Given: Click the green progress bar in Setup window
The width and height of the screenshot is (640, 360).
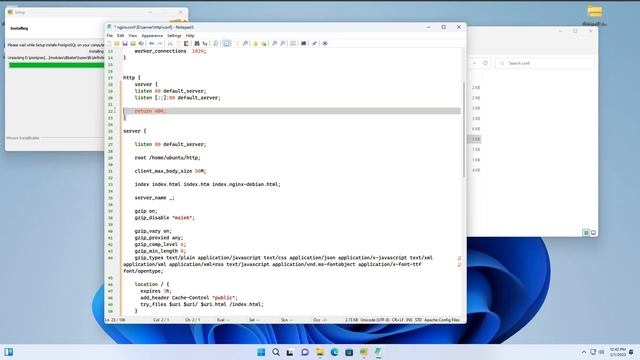Looking at the screenshot, I should coord(56,65).
